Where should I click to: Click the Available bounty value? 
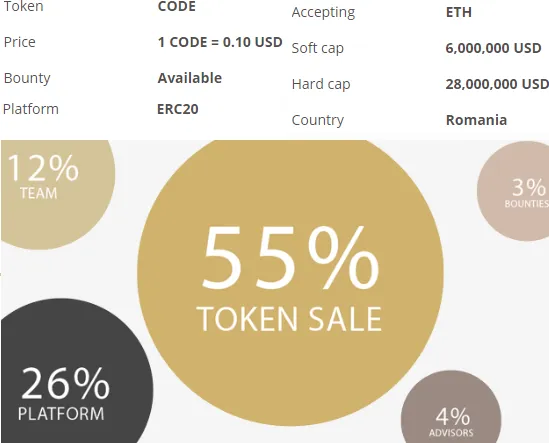(x=189, y=78)
